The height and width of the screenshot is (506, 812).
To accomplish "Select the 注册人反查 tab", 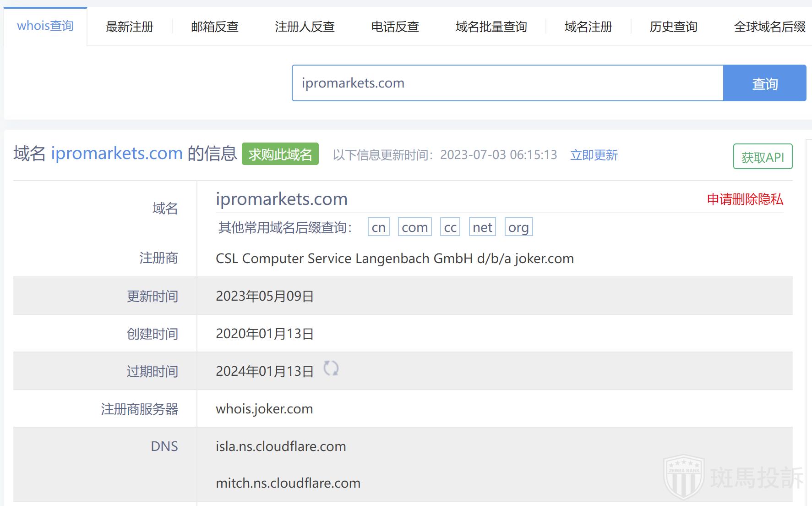I will pyautogui.click(x=305, y=27).
